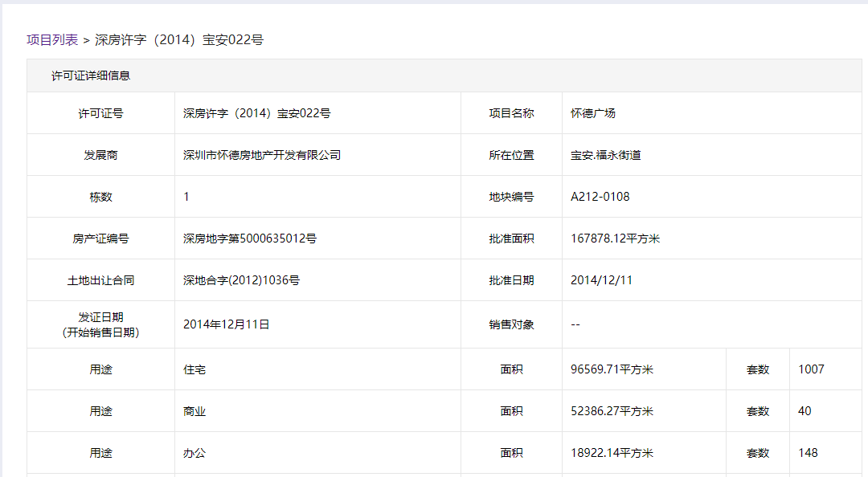Click the 地块编号 label
Image resolution: width=868 pixels, height=477 pixels.
(x=511, y=197)
